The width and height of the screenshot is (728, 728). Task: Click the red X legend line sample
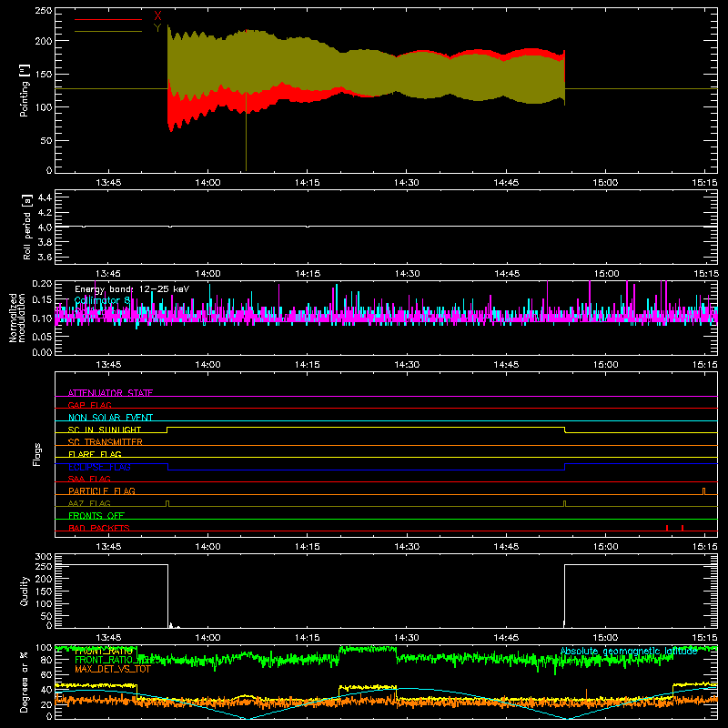[x=108, y=19]
